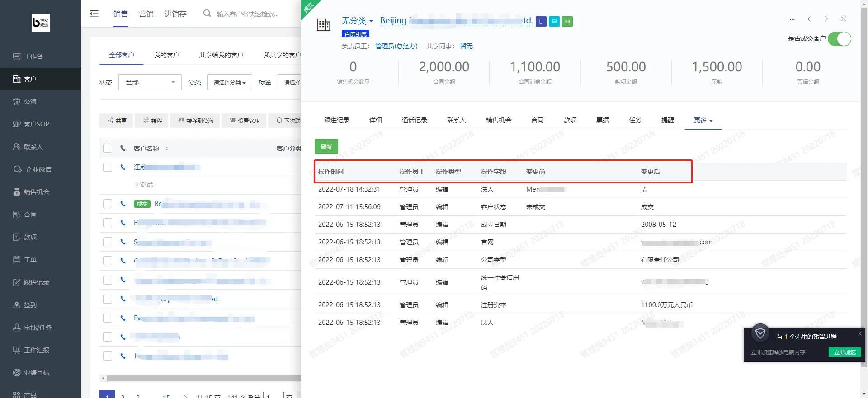
Task: Click the blue phone icon beside company name
Action: [x=541, y=21]
